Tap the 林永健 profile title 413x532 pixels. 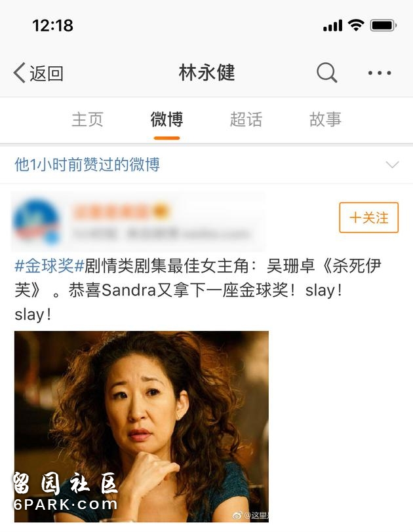point(206,73)
